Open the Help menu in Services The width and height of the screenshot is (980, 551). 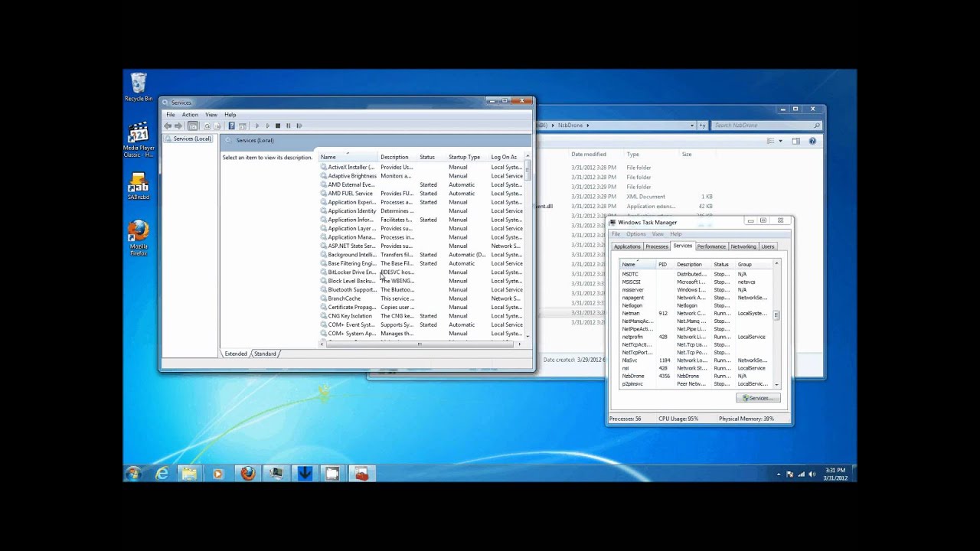[x=230, y=115]
